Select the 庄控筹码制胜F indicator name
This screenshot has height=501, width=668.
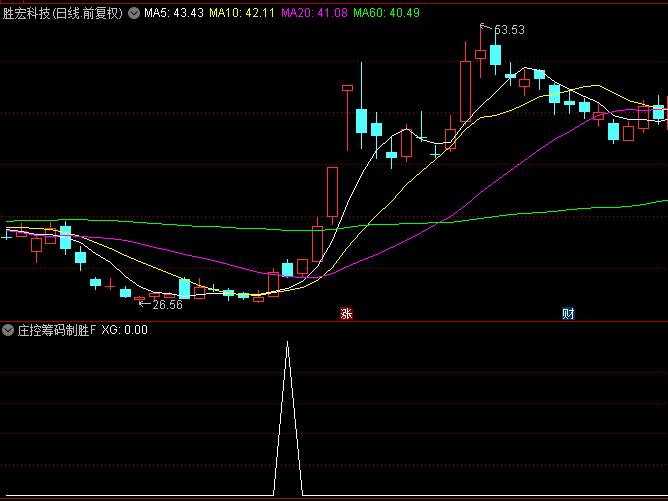click(57, 330)
